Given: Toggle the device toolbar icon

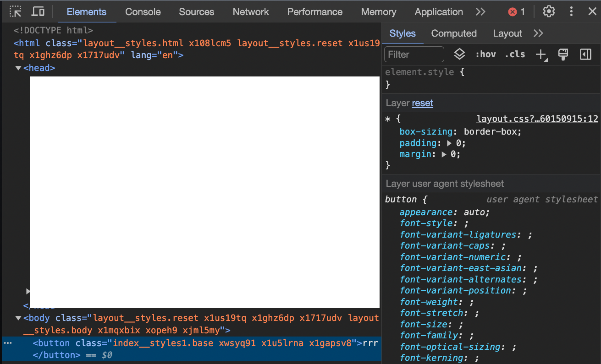Looking at the screenshot, I should 38,11.
